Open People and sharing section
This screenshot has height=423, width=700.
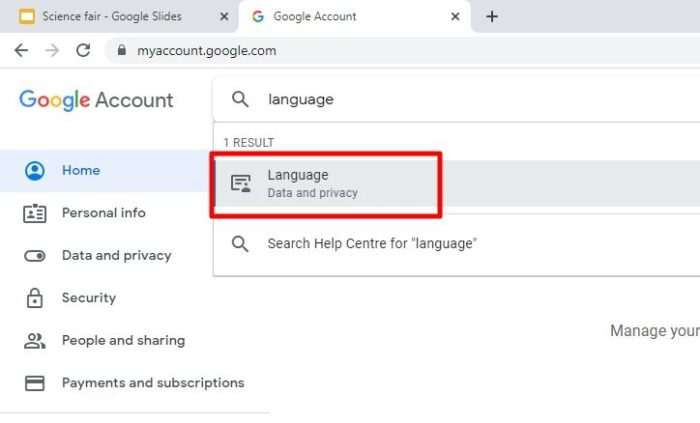(105, 340)
